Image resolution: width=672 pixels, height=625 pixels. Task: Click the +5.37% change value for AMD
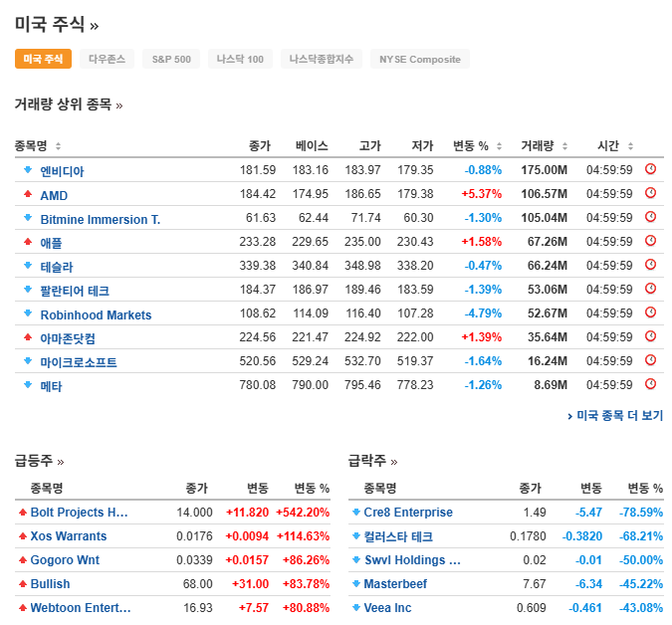click(x=481, y=194)
